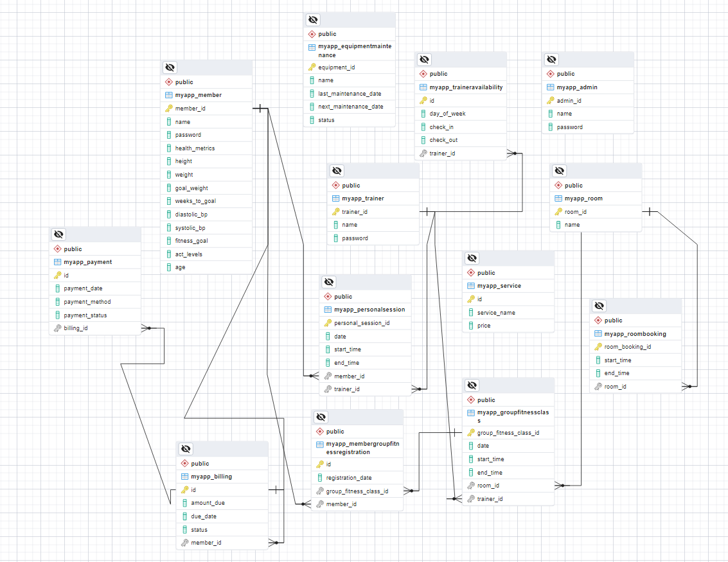
Task: Click the systolic_bp column in myapp_member
Action: (x=207, y=228)
